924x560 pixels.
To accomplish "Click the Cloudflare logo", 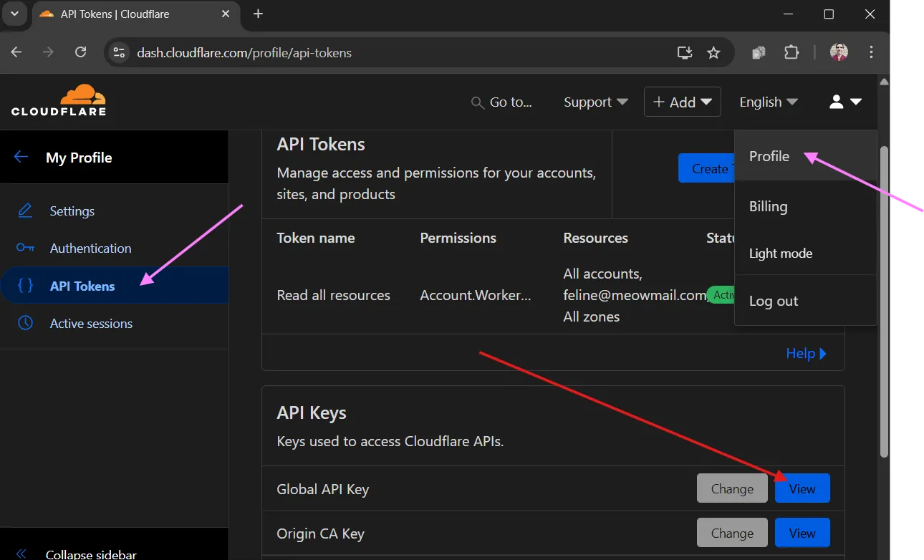I will (x=58, y=100).
